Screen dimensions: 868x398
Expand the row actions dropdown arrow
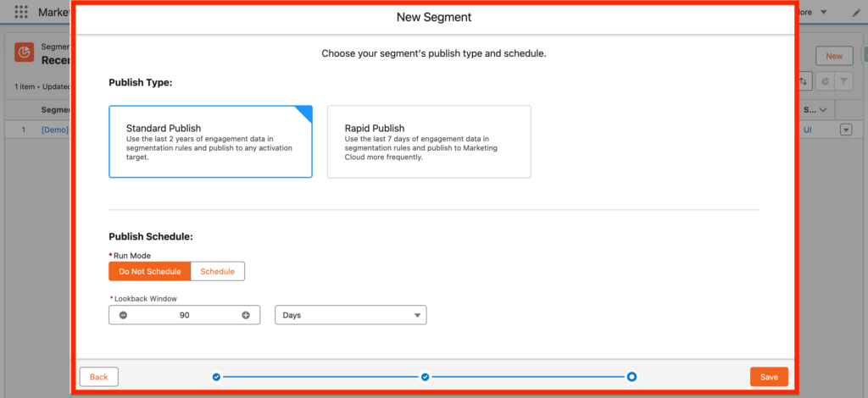pyautogui.click(x=845, y=130)
